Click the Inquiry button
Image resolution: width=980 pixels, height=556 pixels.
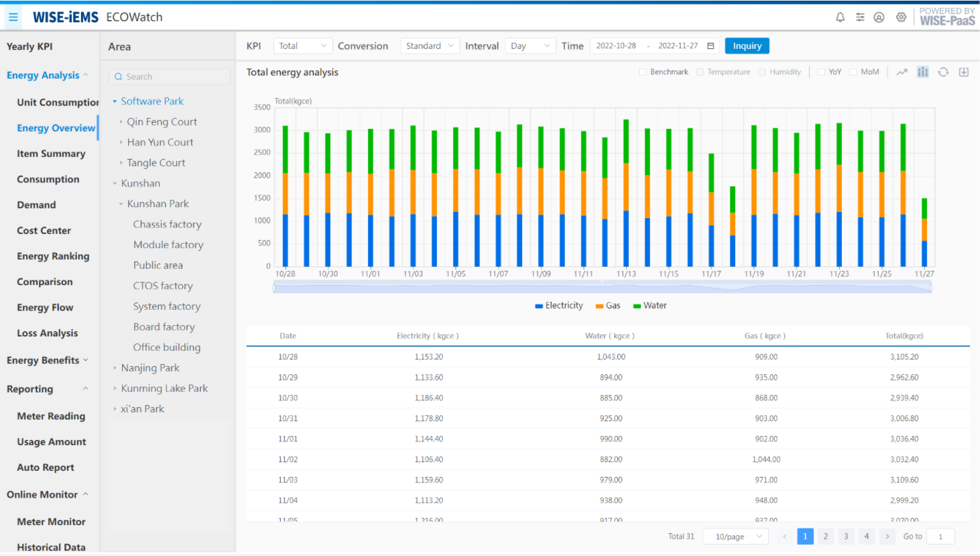pos(747,46)
